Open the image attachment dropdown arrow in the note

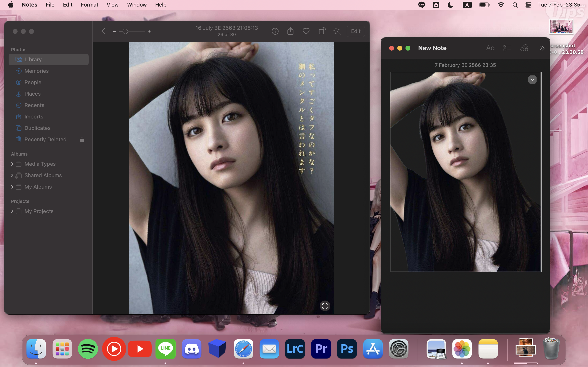532,80
